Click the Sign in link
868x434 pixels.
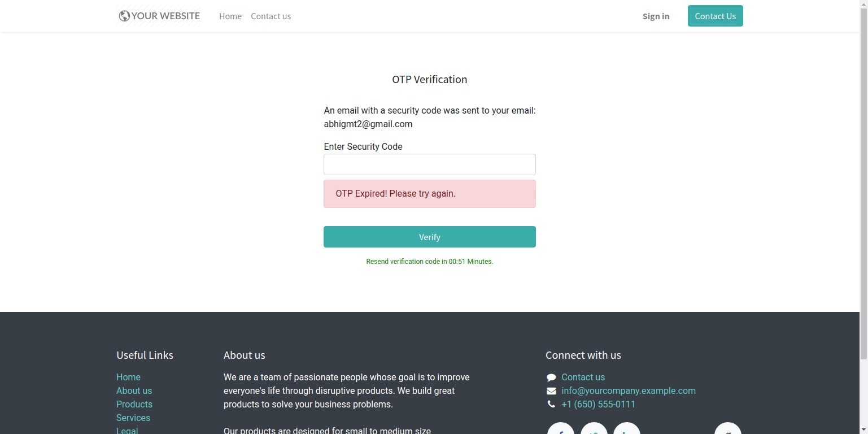tap(656, 16)
